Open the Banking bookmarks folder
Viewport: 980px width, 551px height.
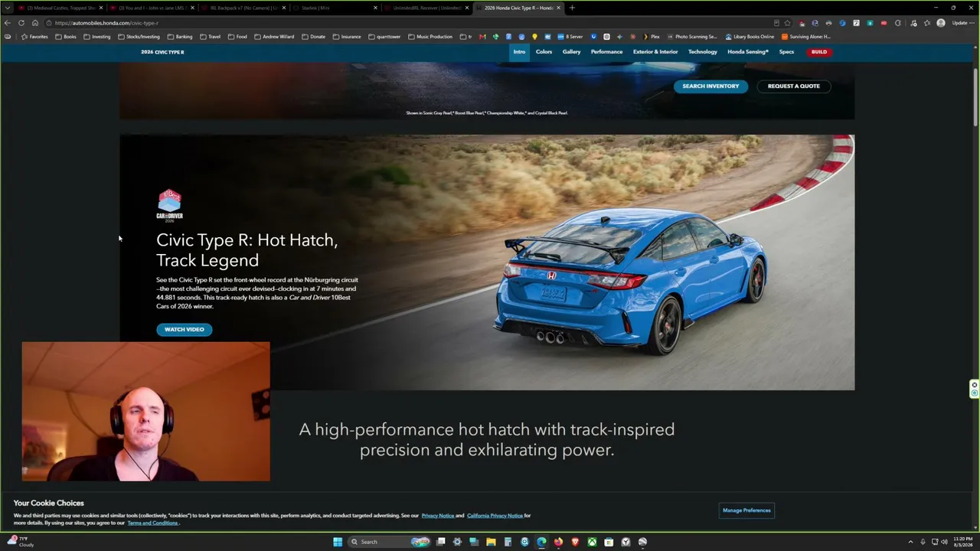tap(180, 37)
